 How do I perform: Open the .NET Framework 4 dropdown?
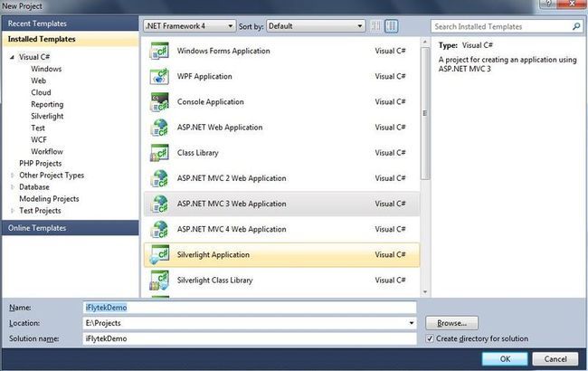(x=190, y=26)
